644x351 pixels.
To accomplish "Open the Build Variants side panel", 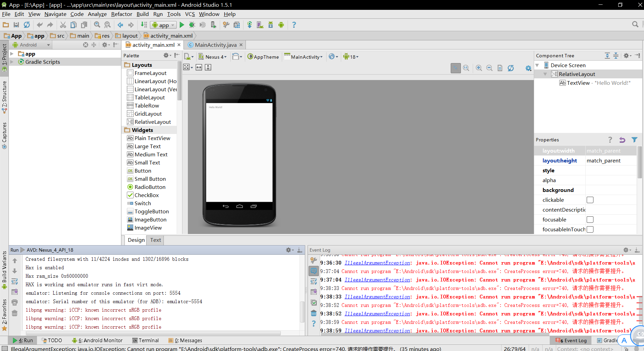I will pos(4,270).
